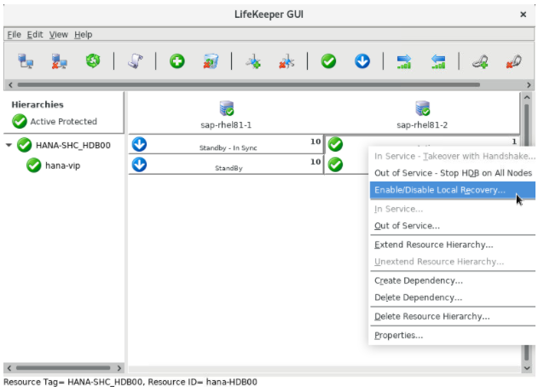This screenshot has width=544, height=392.
Task: Click the Delete Comm Path link icon
Action: 514,61
